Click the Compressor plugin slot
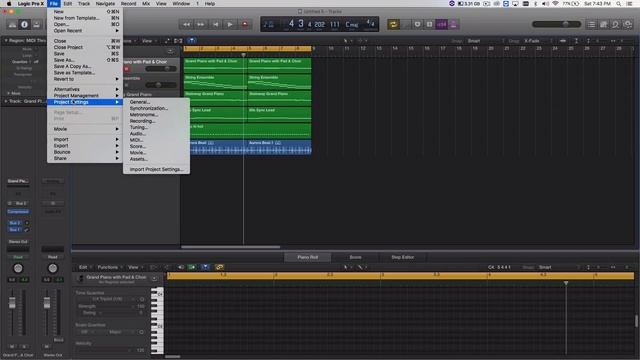This screenshot has height=360, width=640. pyautogui.click(x=18, y=212)
